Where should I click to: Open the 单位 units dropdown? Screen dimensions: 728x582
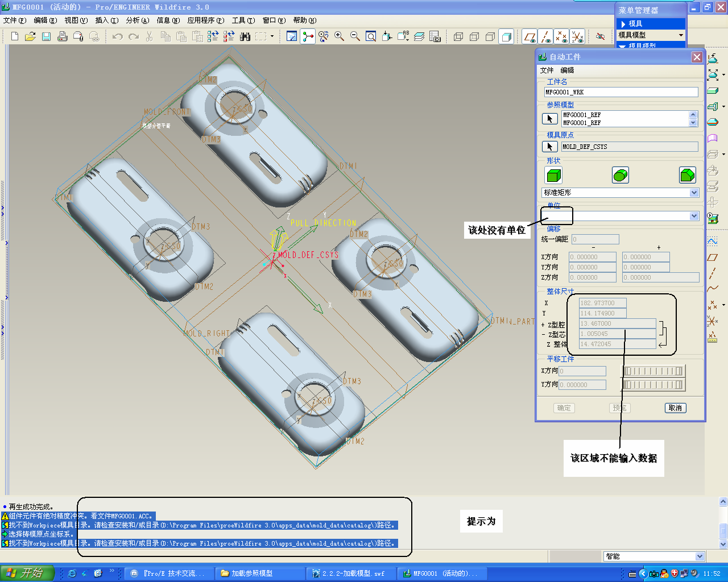[694, 216]
